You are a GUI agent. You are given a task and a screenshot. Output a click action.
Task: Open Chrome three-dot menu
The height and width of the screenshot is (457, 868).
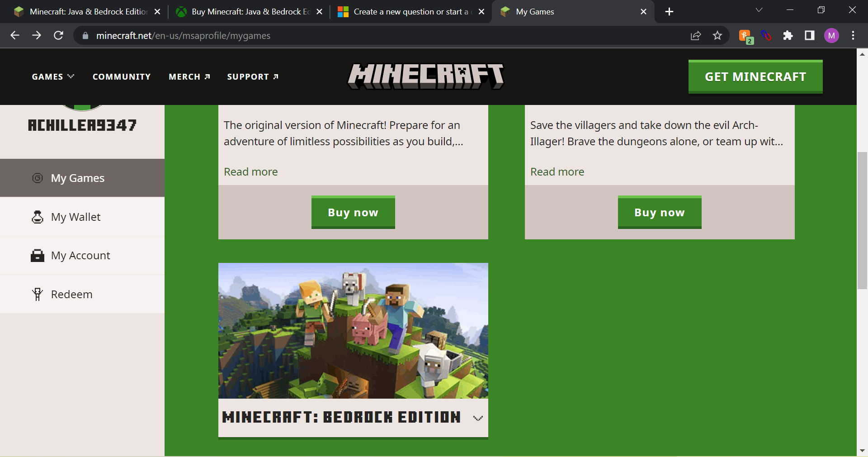point(853,35)
